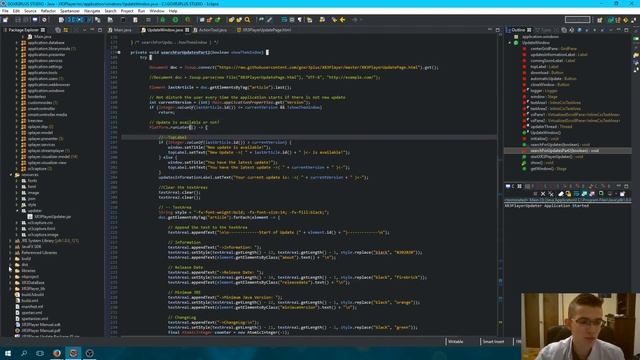640x360 pixels.
Task: Open the Navigate menu
Action: 92,11
